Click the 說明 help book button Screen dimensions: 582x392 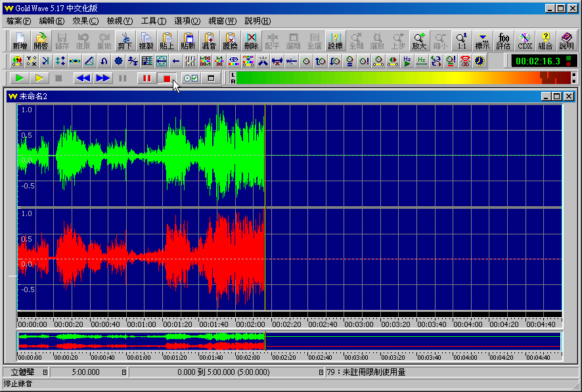click(x=566, y=41)
